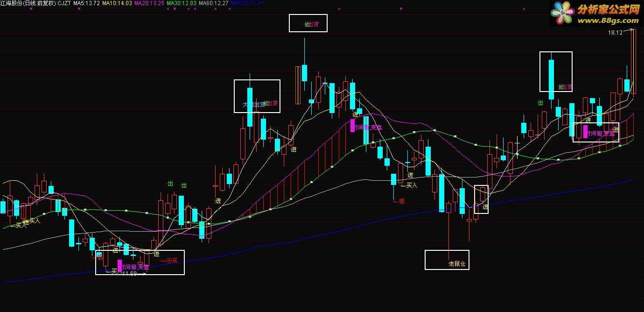Click the MA60:12.27 readout
Viewport: 644px width, 312px height.
click(213, 3)
